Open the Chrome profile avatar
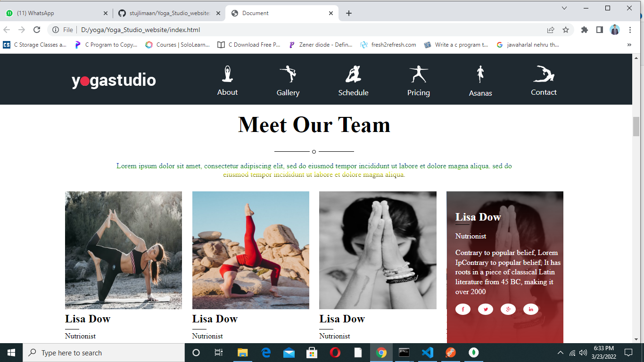 [615, 30]
